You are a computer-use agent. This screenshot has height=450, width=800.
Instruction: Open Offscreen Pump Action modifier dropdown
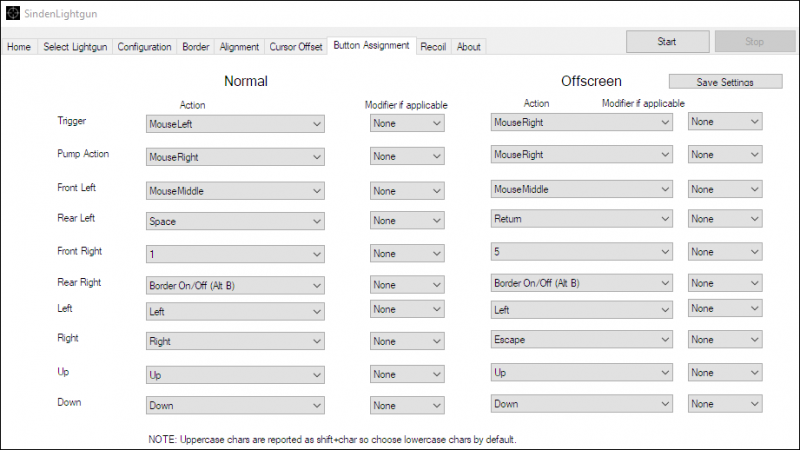(725, 155)
